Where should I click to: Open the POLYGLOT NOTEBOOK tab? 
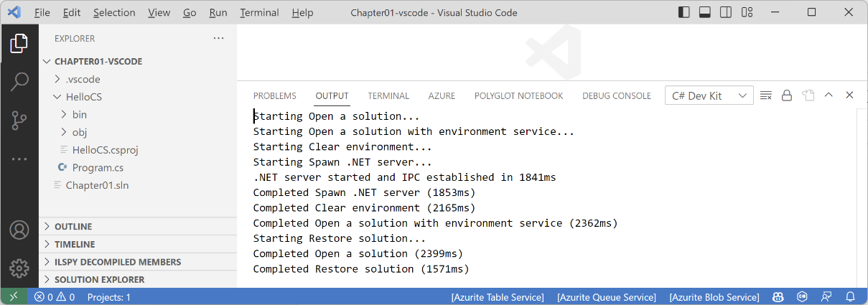pyautogui.click(x=519, y=95)
